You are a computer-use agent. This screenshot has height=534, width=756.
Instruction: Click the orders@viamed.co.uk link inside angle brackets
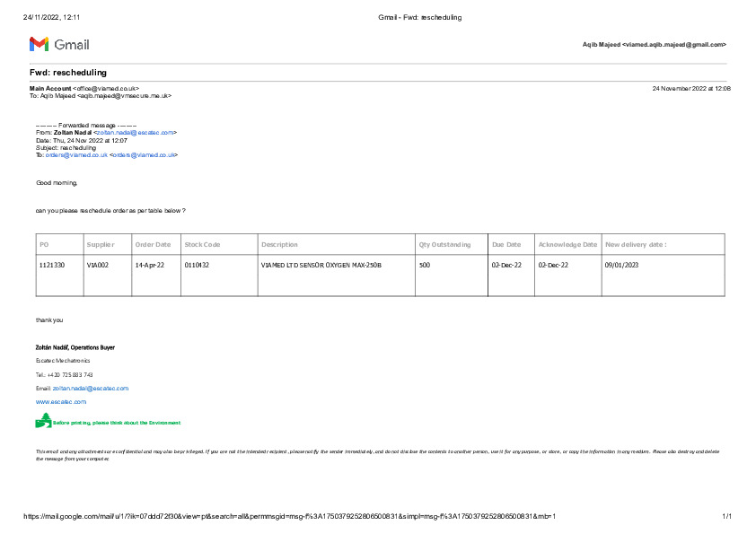tap(144, 155)
